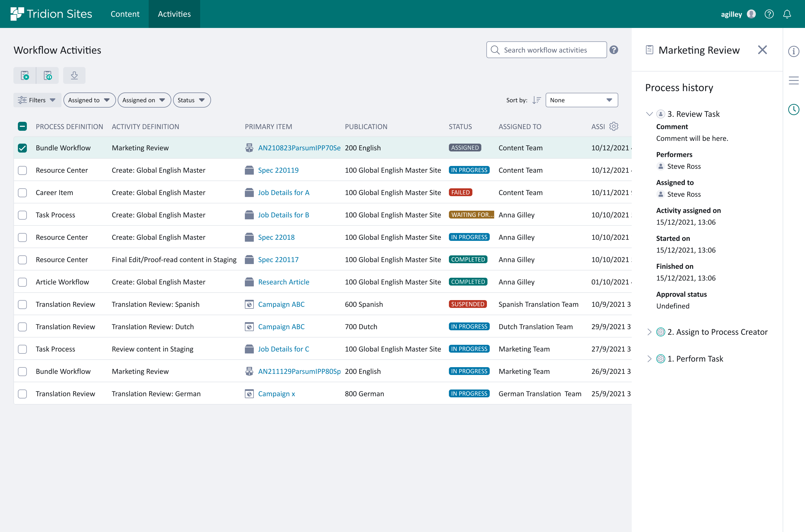Image resolution: width=805 pixels, height=532 pixels.
Task: Click the start workflow activity icon
Action: (25, 75)
